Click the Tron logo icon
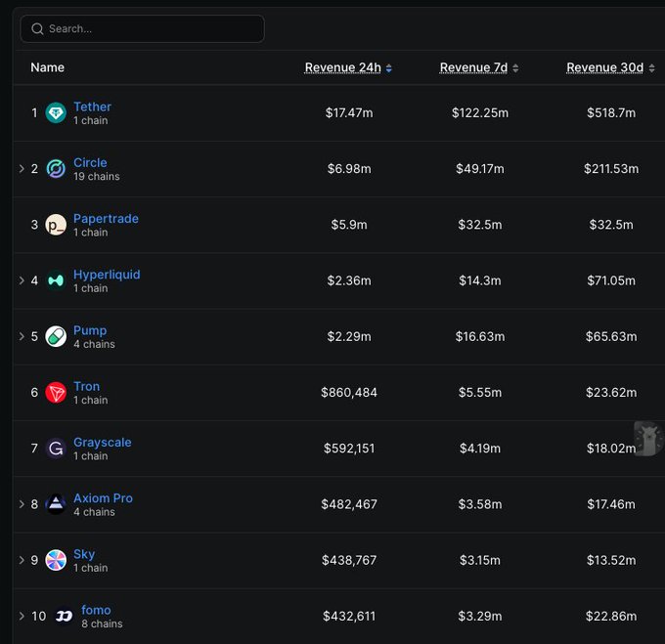 [x=56, y=392]
